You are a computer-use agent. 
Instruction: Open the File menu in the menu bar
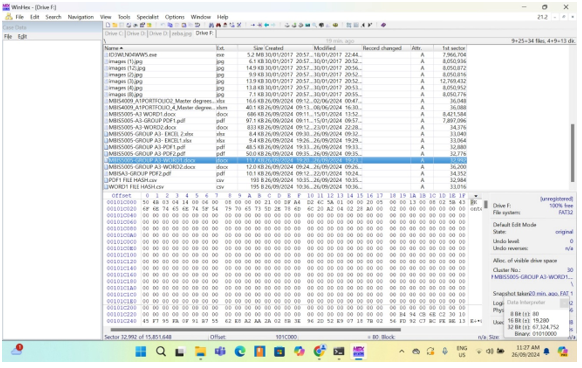tap(19, 17)
